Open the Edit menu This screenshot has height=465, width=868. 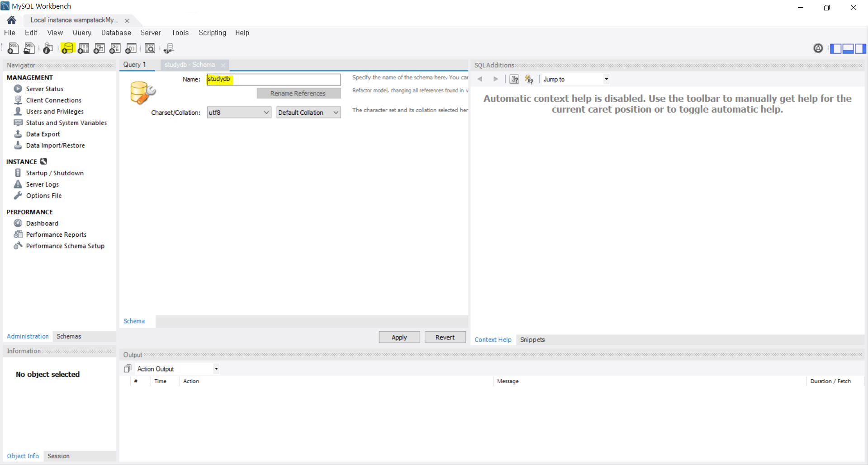coord(31,33)
